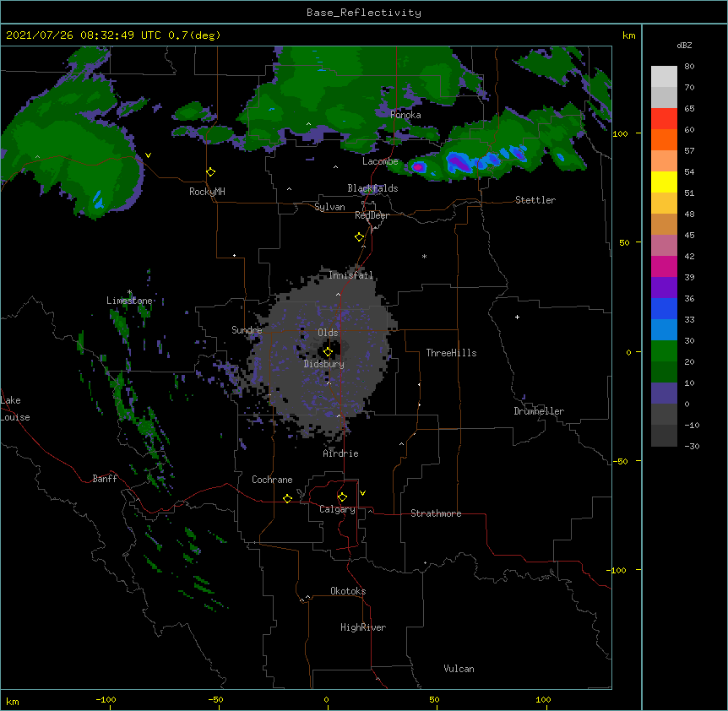Click the timestamp 2021/07/26 08:32:49 UTC
This screenshot has width=728, height=711.
pyautogui.click(x=83, y=35)
